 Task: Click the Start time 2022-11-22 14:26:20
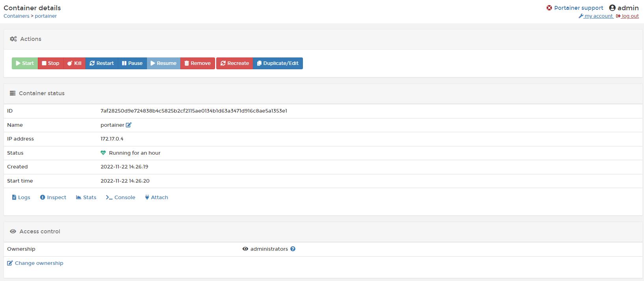(x=125, y=181)
